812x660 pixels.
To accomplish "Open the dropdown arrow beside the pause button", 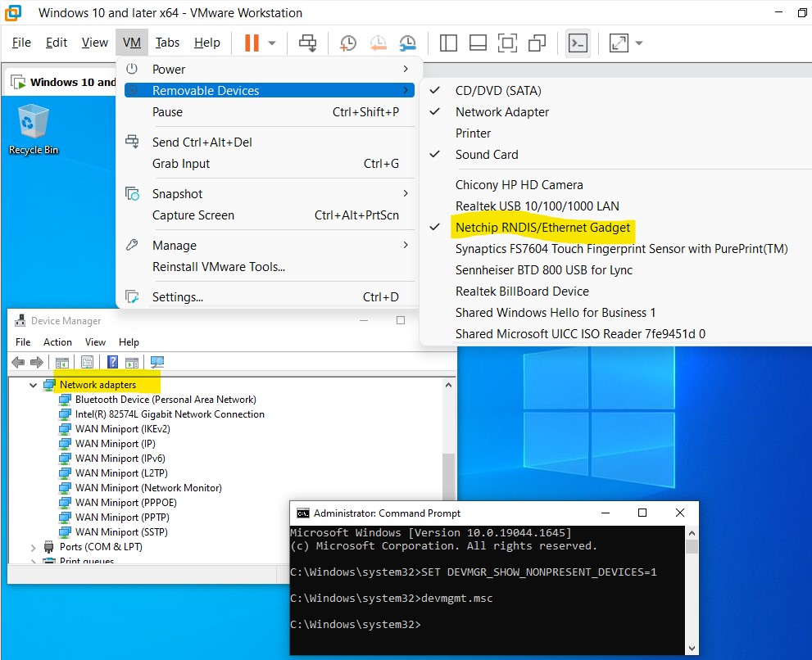I will pos(272,43).
